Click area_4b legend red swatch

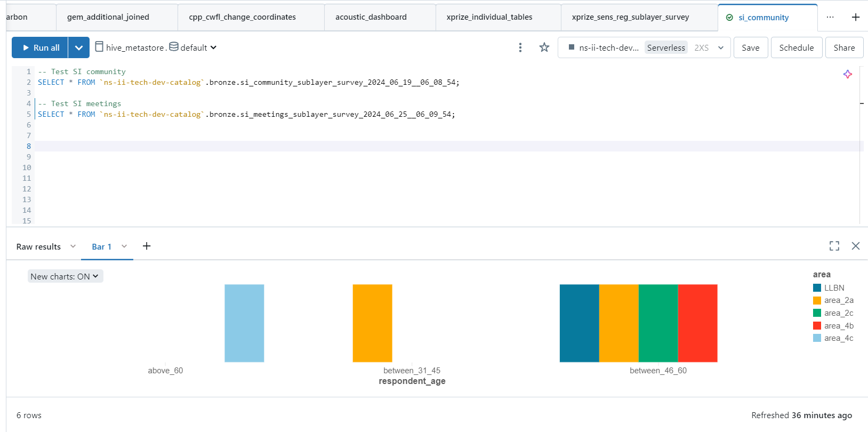817,326
